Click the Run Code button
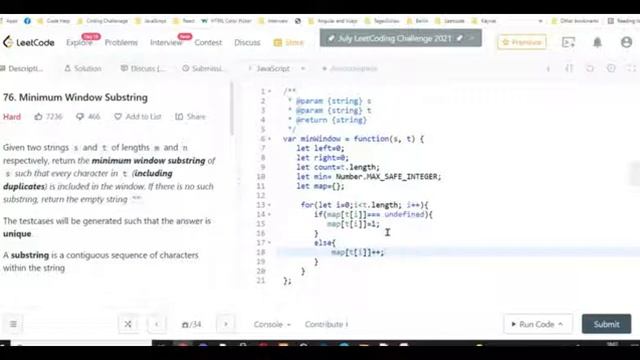 click(x=538, y=324)
